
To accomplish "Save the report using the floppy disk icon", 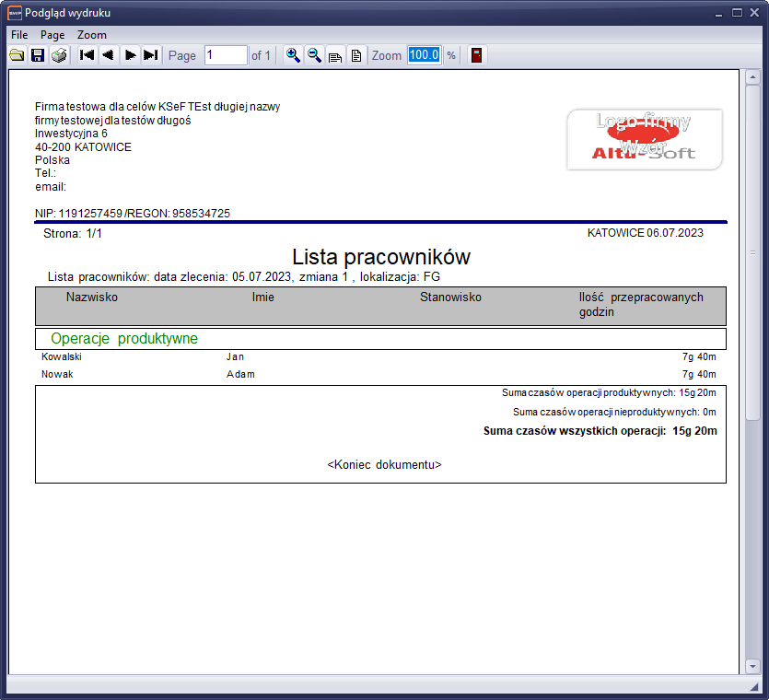I will (x=38, y=55).
